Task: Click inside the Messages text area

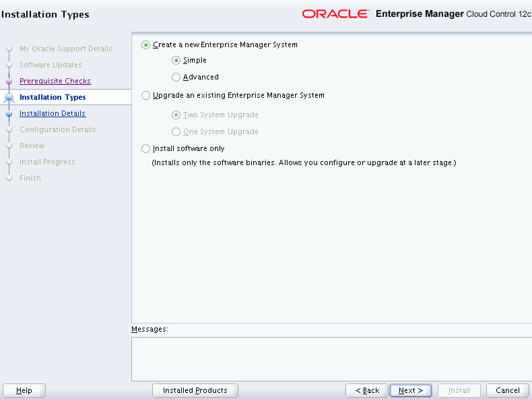Action: coord(331,359)
